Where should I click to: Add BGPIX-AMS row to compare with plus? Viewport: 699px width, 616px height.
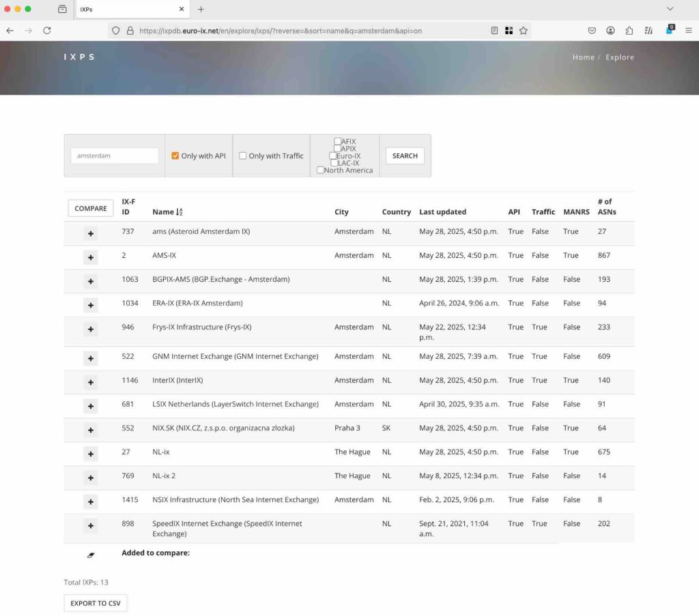pyautogui.click(x=91, y=282)
